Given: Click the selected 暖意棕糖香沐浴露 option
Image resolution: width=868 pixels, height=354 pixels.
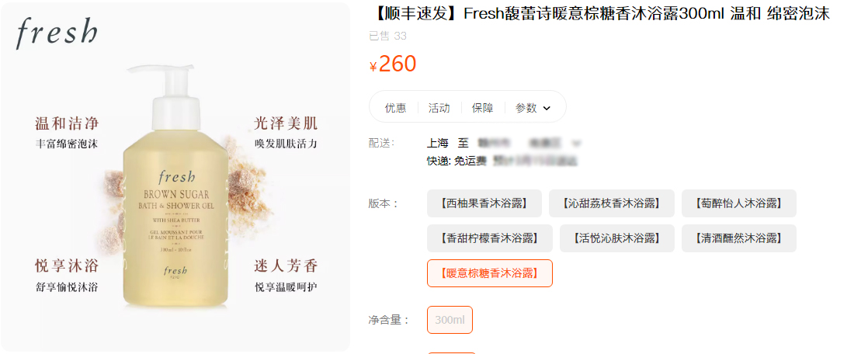Looking at the screenshot, I should [x=490, y=273].
